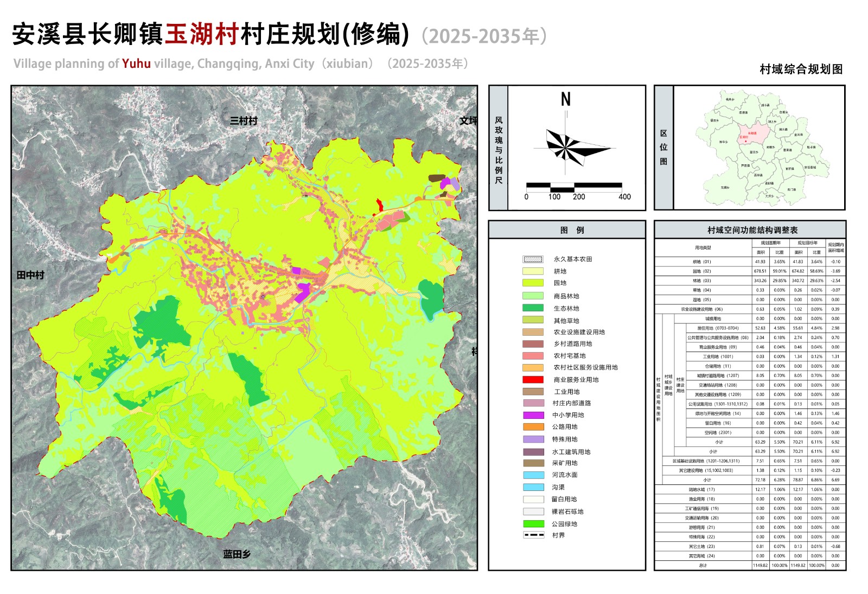Image resolution: width=868 pixels, height=594 pixels.
Task: Click the 总计 row in the table
Action: coord(703,565)
